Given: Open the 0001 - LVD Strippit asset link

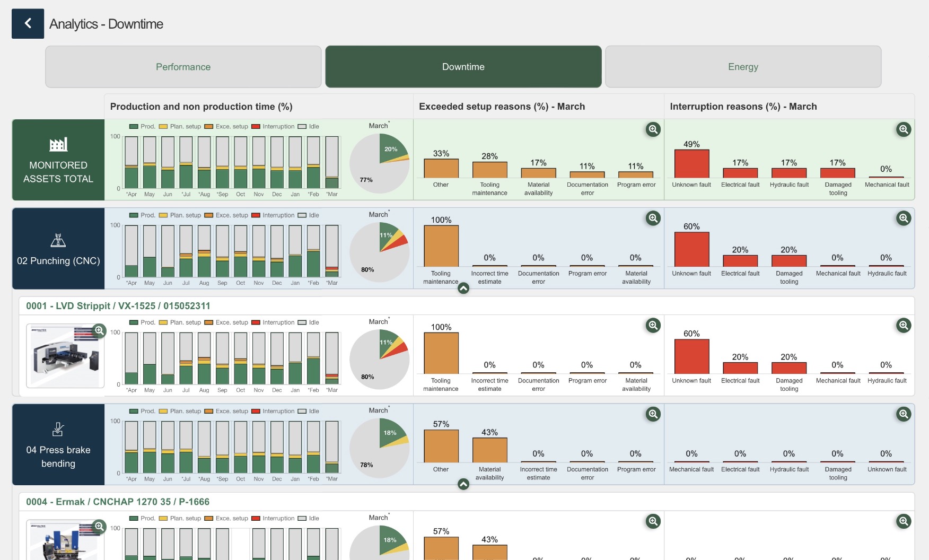Looking at the screenshot, I should [x=118, y=306].
